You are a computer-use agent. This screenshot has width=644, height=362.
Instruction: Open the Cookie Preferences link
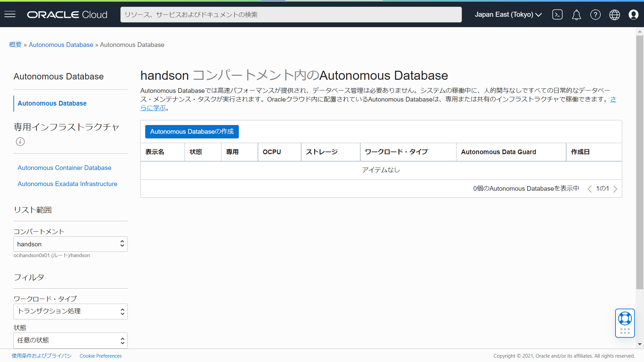point(101,356)
